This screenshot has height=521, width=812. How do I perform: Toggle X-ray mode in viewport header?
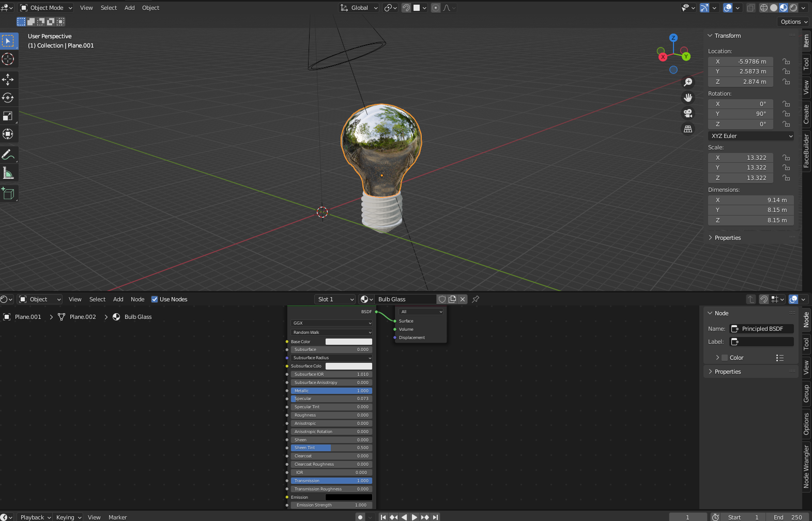tap(750, 8)
